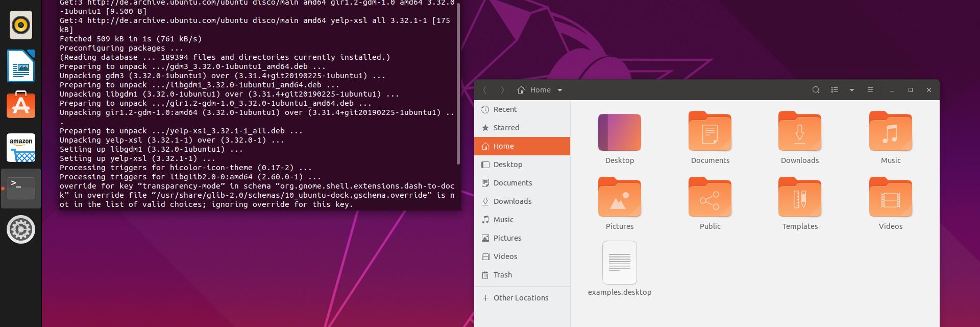Expand the view options dropdown arrow
The height and width of the screenshot is (327, 980).
pyautogui.click(x=852, y=90)
